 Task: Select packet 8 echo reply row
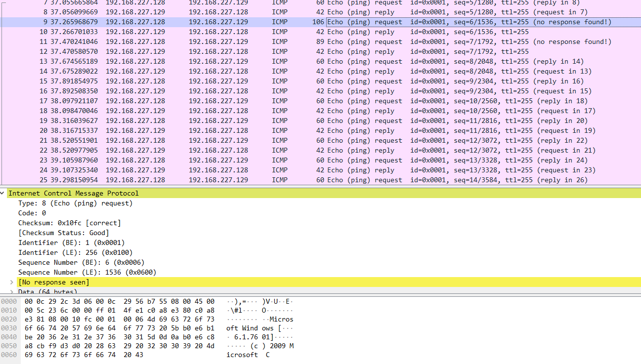[x=320, y=12]
